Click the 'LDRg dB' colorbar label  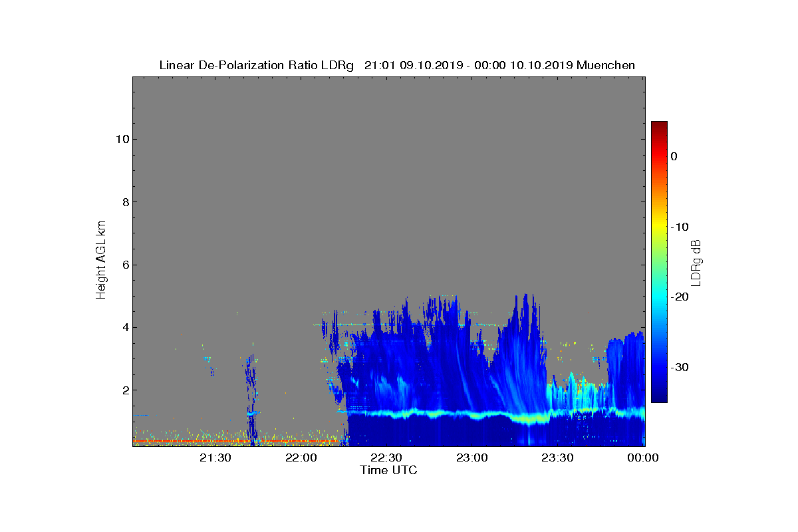pyautogui.click(x=696, y=262)
